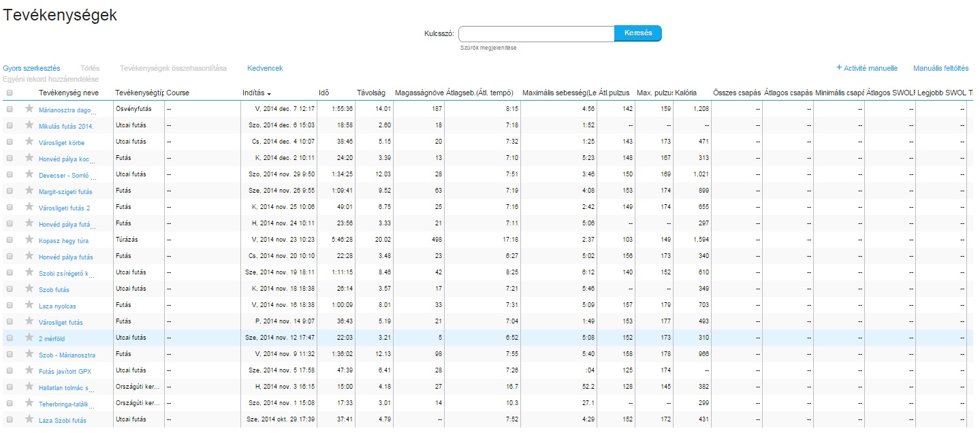The image size is (980, 433).
Task: Mark Kopasz hegy túra with star
Action: click(x=29, y=240)
